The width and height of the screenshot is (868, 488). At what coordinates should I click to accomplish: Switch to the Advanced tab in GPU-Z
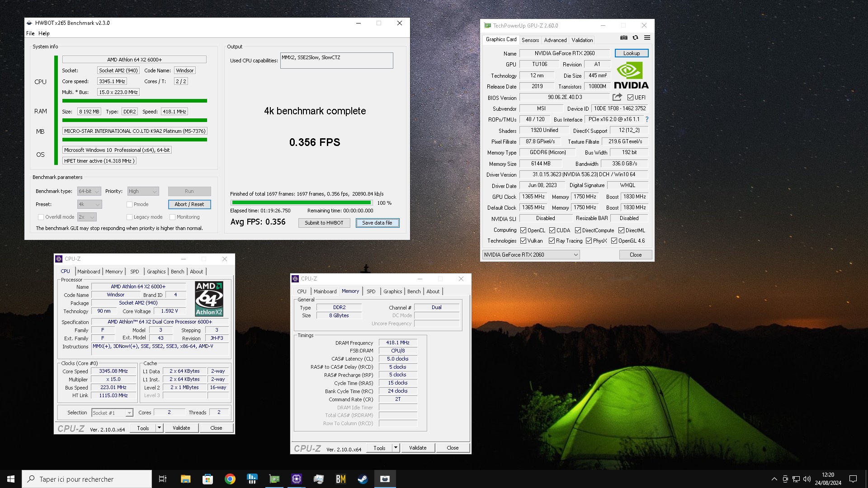[x=555, y=40]
